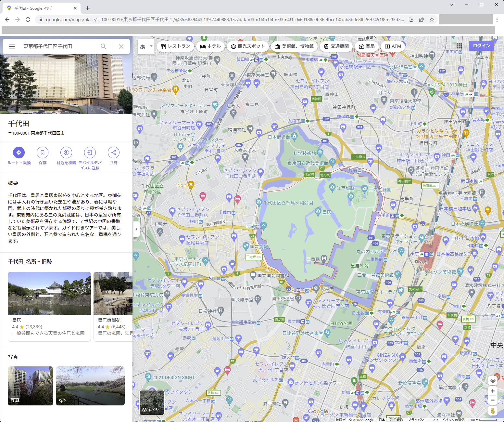504x422 pixels.
Task: Click the プライバシー link at bottom
Action: pyautogui.click(x=417, y=420)
